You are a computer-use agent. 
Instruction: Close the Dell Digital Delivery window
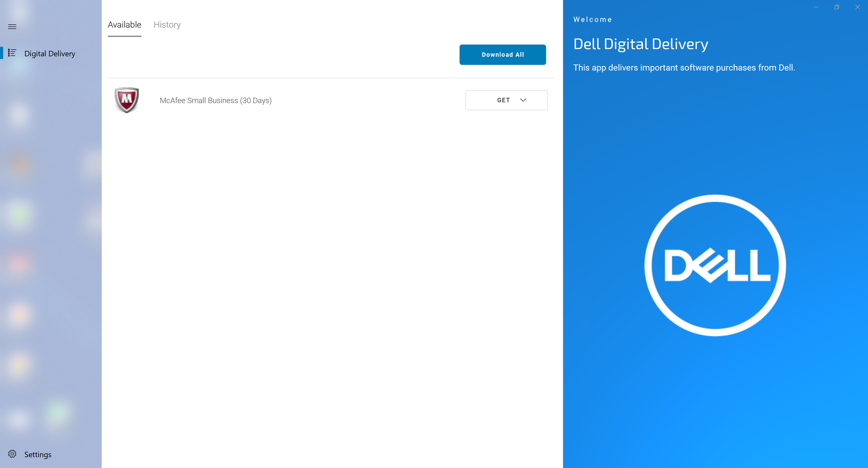pyautogui.click(x=858, y=7)
